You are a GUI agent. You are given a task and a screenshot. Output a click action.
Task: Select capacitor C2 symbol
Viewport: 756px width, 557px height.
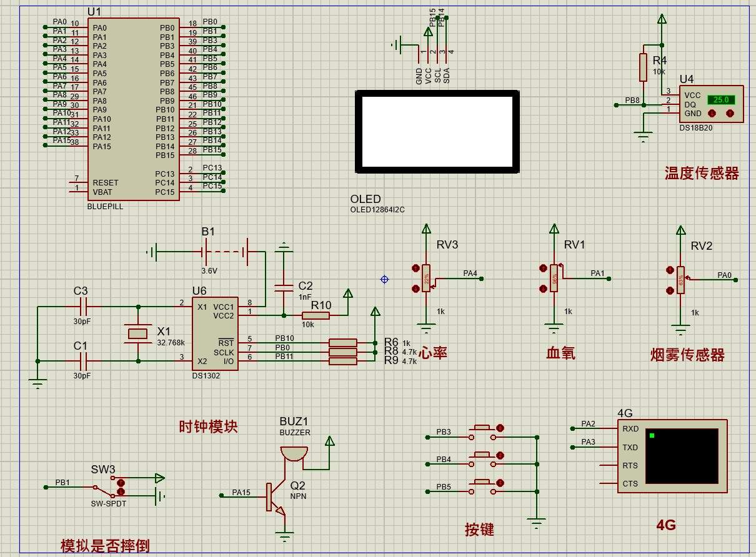284,287
